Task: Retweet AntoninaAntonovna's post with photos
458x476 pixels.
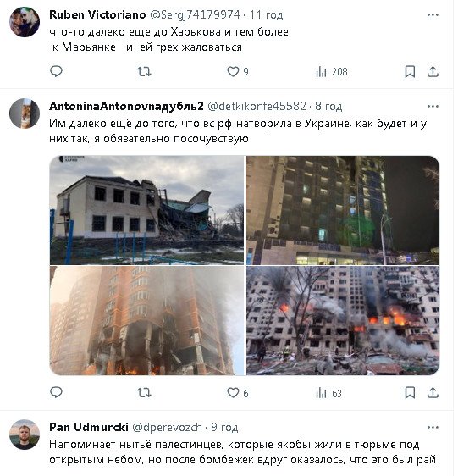Action: 144,393
